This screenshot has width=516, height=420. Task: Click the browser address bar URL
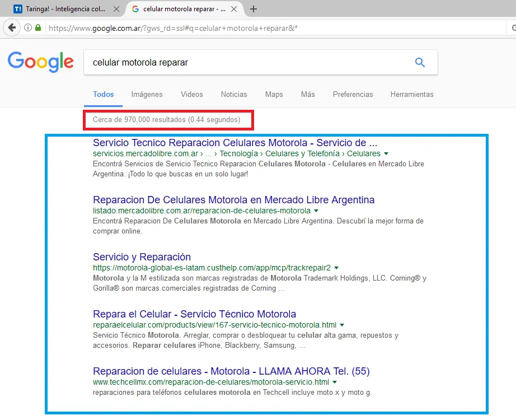click(173, 28)
